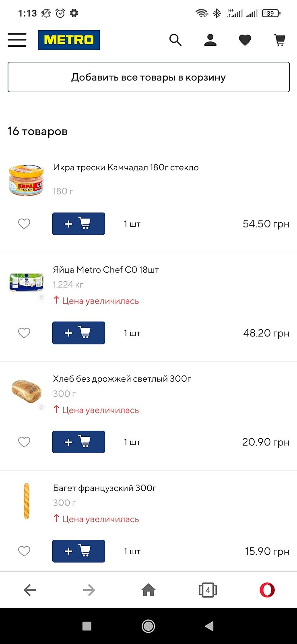
Task: Add Икра трески Камчадал to cart
Action: tap(78, 224)
